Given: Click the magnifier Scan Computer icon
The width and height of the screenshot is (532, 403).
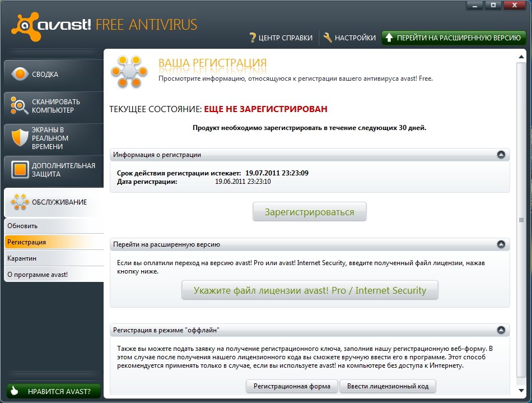Looking at the screenshot, I should [19, 105].
